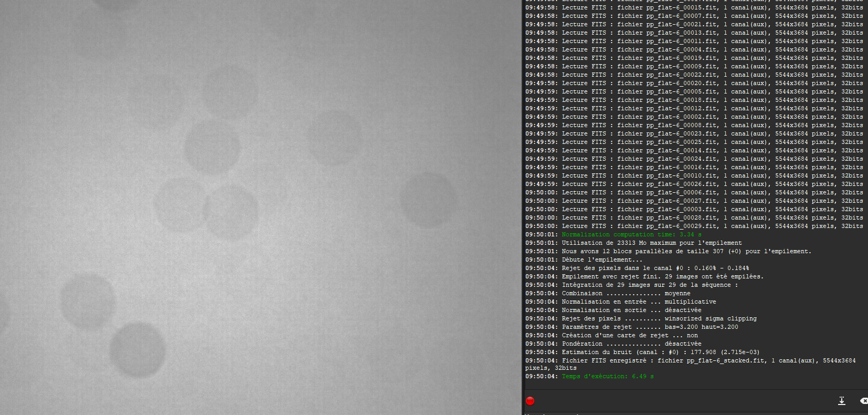
Task: Click 'Pondération ... désactivée' log line
Action: pos(613,344)
